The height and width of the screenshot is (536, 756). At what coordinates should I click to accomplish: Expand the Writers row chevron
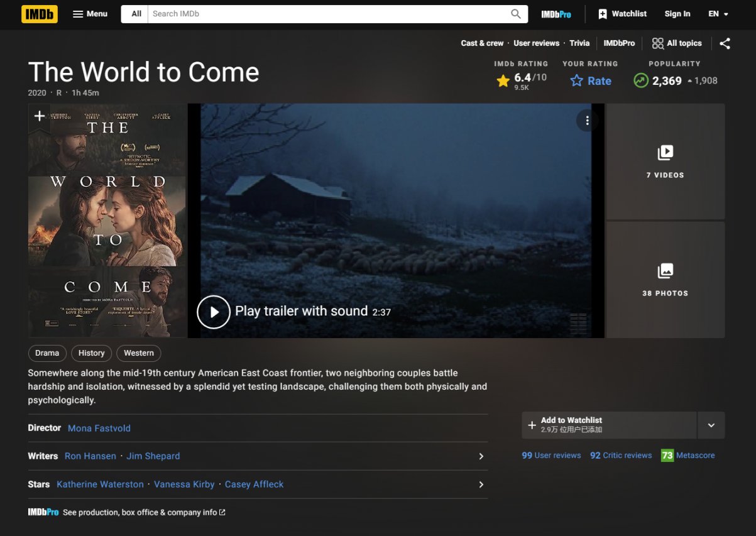pos(481,456)
